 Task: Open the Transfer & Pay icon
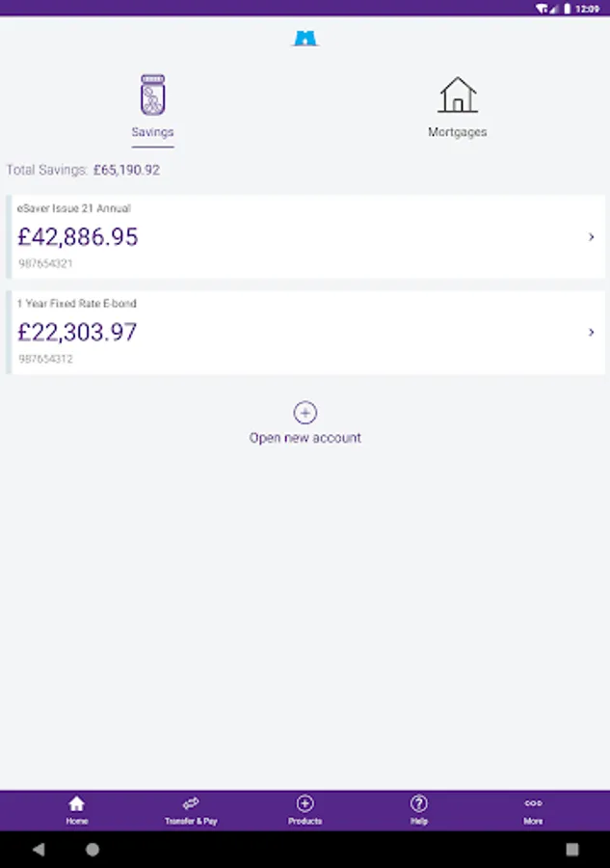191,803
